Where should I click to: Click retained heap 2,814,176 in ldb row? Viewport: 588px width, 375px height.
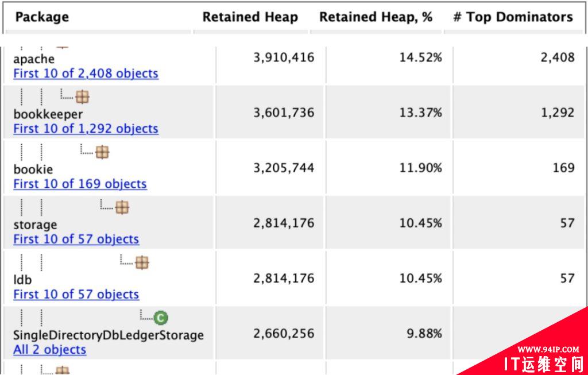click(284, 279)
